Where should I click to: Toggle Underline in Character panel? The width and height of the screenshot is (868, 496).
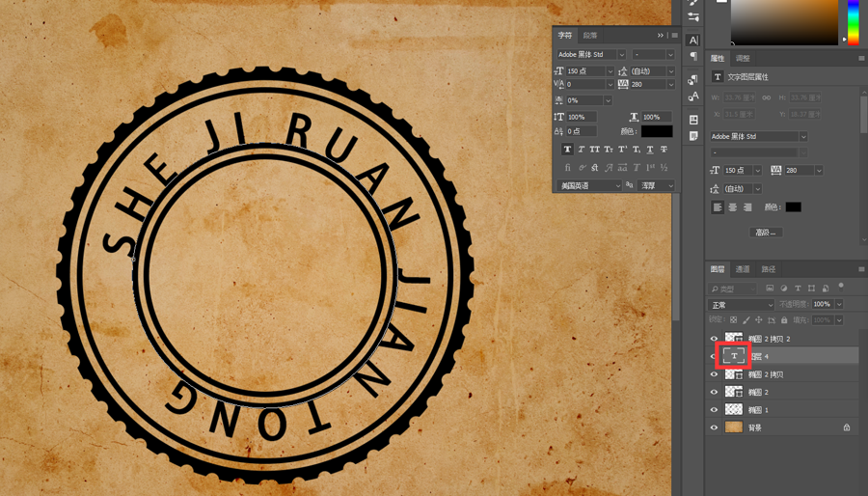(x=650, y=150)
